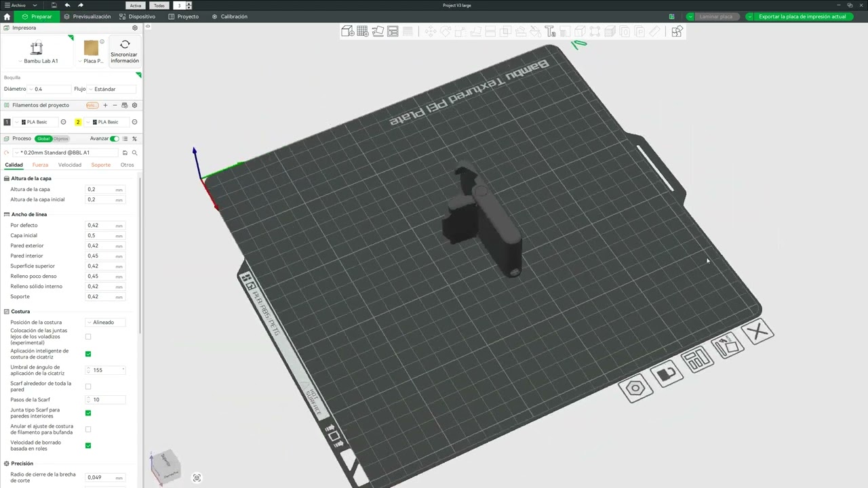Click plate lock icon on bed
The height and width of the screenshot is (488, 868).
pyautogui.click(x=667, y=373)
